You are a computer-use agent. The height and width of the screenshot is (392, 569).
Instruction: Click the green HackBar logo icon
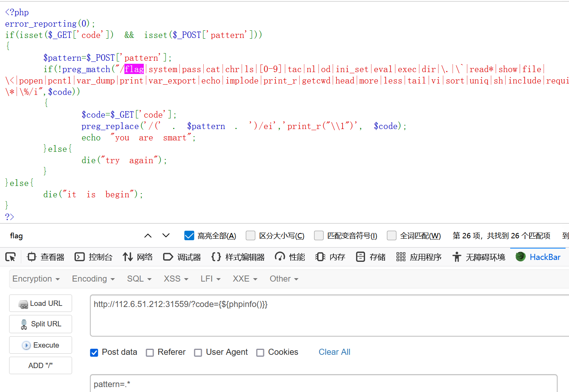520,257
